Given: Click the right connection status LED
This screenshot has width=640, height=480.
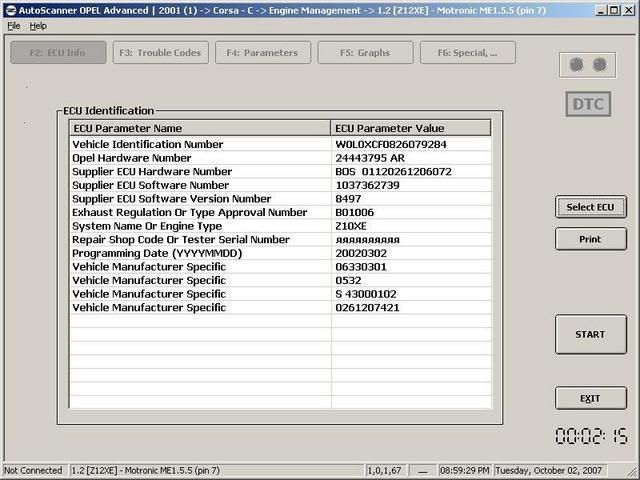Looking at the screenshot, I should pyautogui.click(x=600, y=64).
